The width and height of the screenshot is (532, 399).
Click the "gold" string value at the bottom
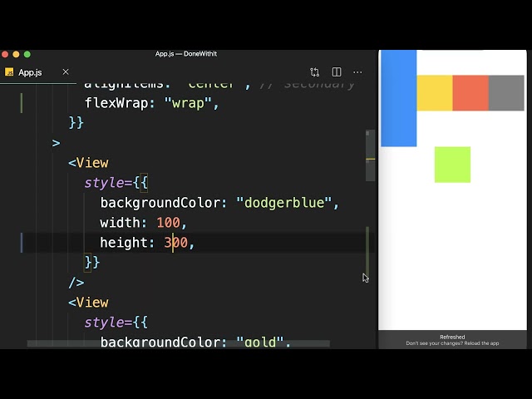[x=260, y=342]
